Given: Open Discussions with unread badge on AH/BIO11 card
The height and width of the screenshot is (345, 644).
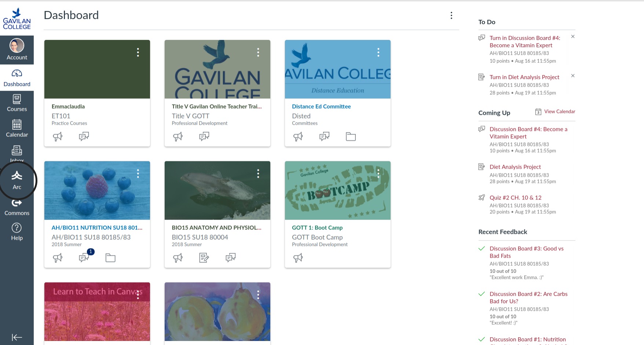Looking at the screenshot, I should pos(84,258).
